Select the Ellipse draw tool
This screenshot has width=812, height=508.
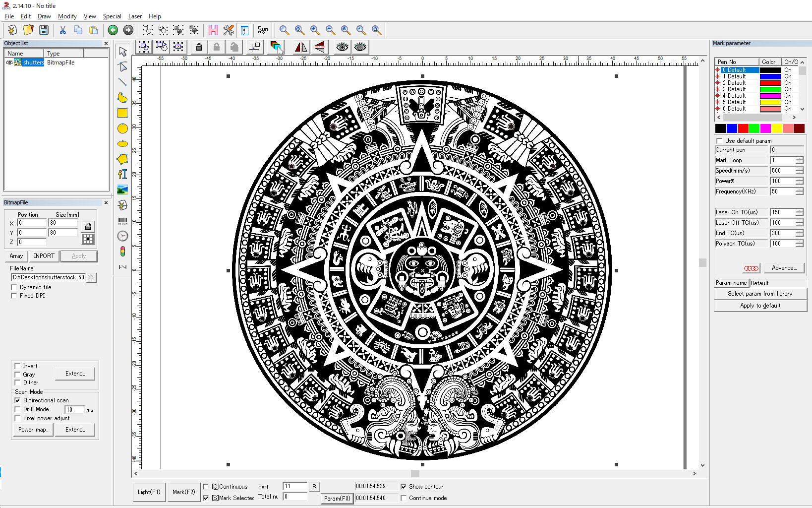122,144
